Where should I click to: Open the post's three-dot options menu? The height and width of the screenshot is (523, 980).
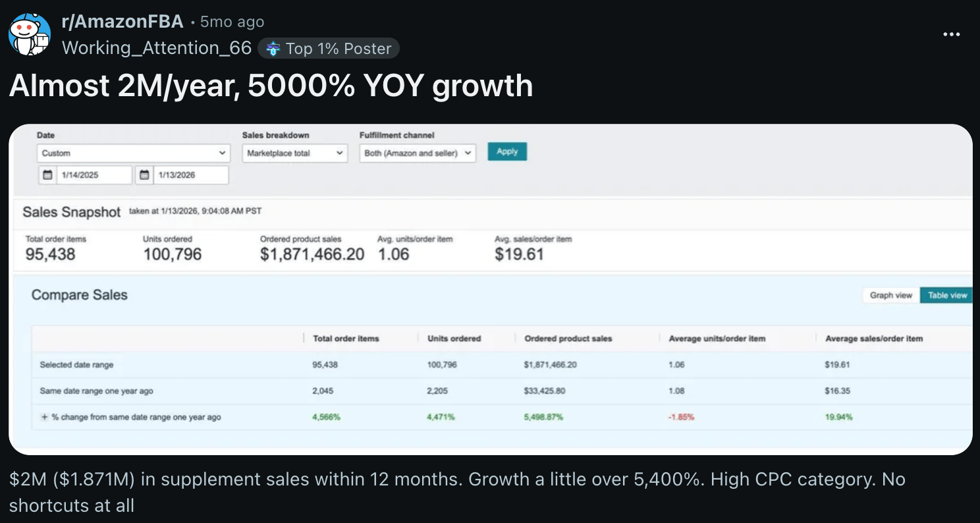[951, 34]
